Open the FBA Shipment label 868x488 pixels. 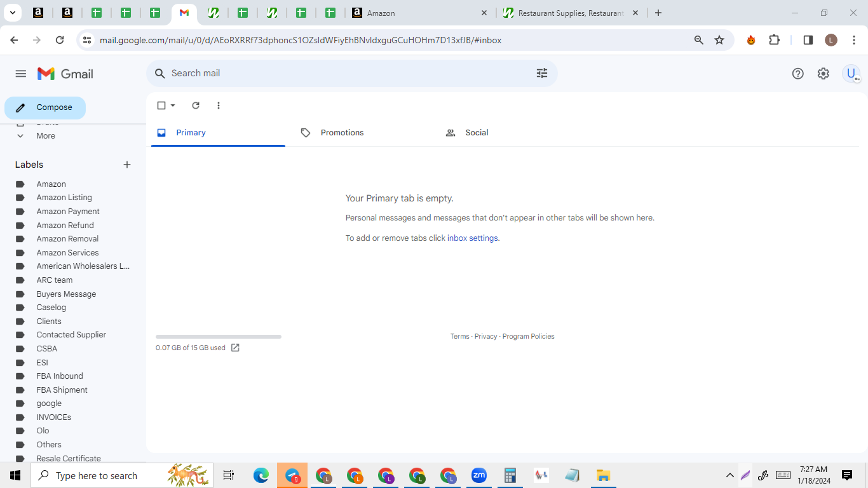pyautogui.click(x=62, y=390)
